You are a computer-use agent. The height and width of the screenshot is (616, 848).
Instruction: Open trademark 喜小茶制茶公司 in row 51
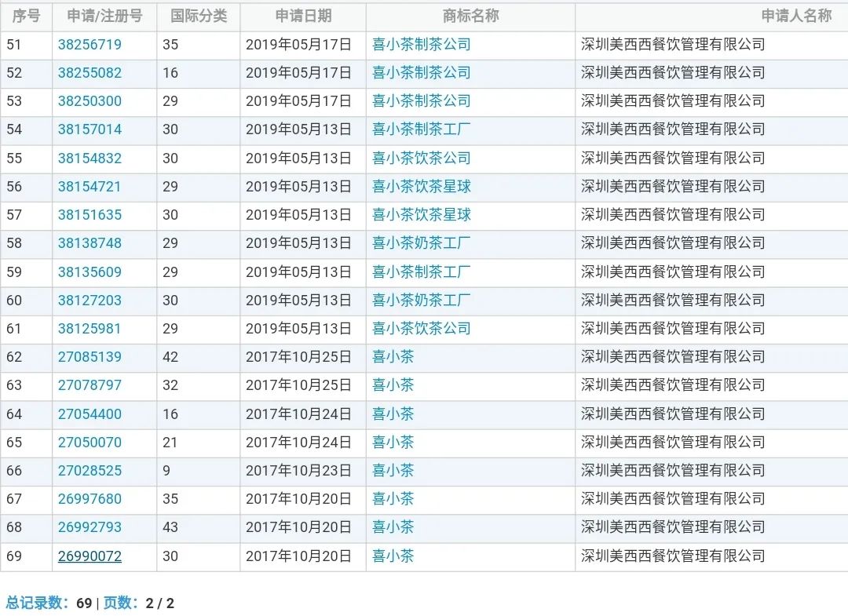point(422,45)
